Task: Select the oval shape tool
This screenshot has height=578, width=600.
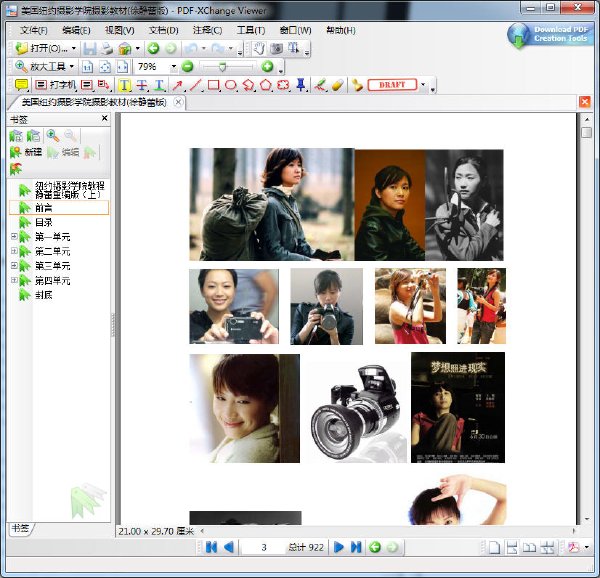Action: (230, 85)
